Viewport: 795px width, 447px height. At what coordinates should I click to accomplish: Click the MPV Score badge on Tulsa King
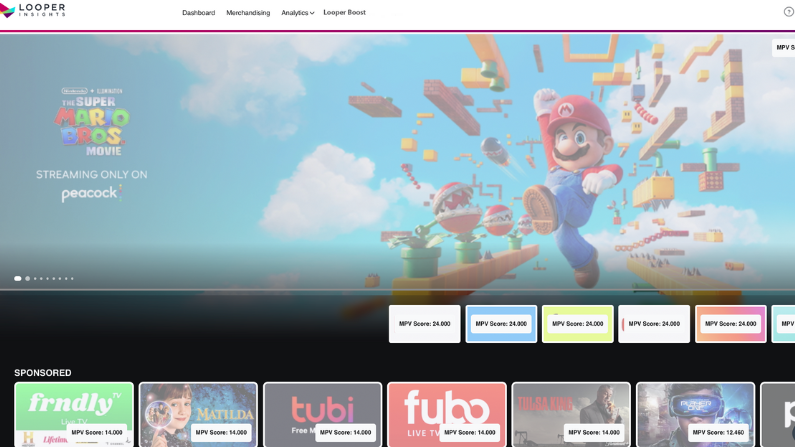[x=594, y=432]
